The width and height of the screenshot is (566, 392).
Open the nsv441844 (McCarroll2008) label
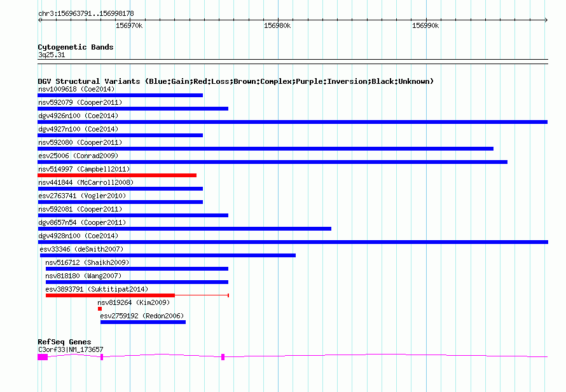tap(86, 182)
